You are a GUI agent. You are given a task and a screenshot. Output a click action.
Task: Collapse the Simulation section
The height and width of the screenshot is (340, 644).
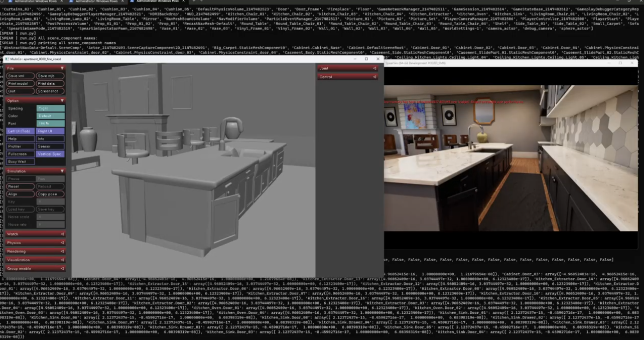35,171
